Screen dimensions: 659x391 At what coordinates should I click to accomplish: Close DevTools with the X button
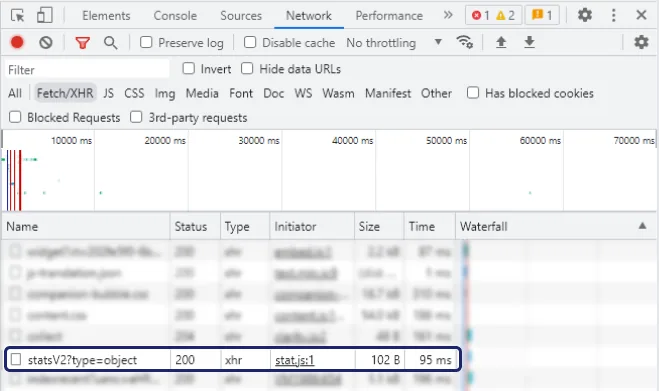pos(641,15)
